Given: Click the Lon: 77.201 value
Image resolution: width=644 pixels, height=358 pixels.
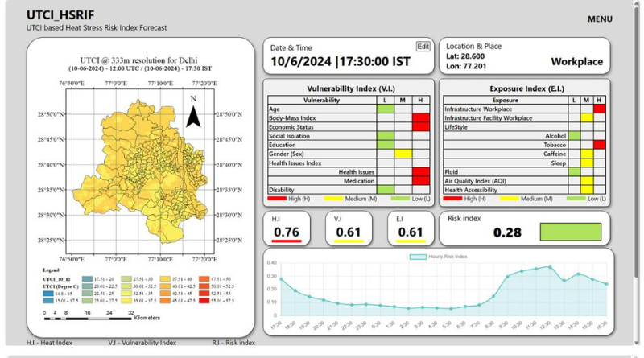Looking at the screenshot, I should click(x=466, y=66).
